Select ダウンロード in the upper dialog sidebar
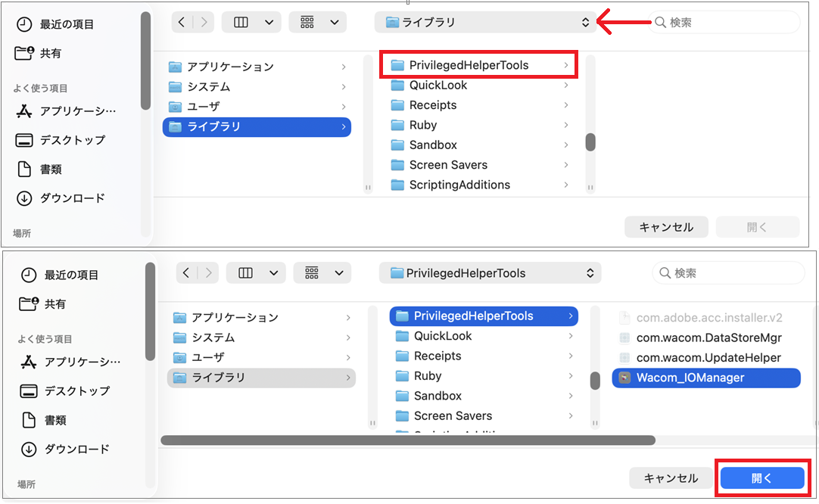This screenshot has height=504, width=819. 61,198
